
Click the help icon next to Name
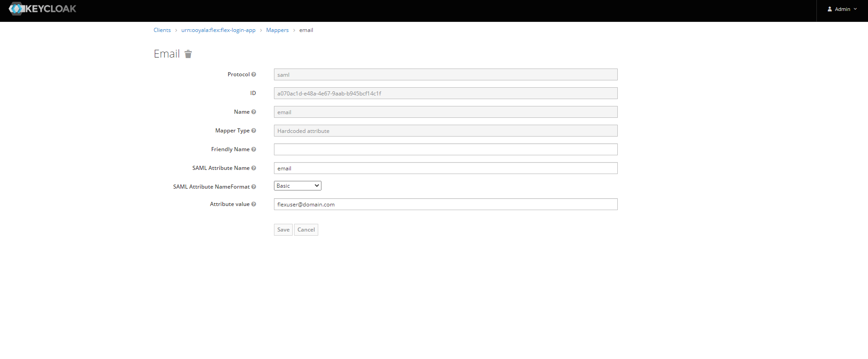[254, 112]
